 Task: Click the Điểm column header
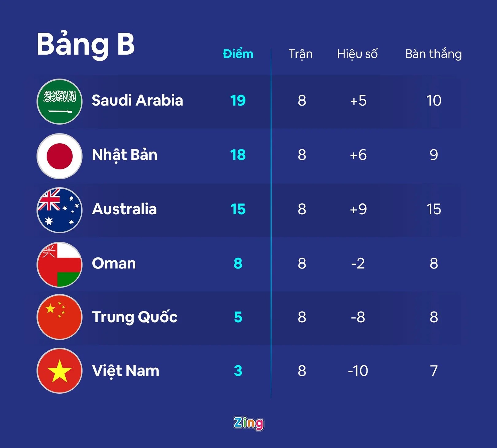tap(238, 54)
